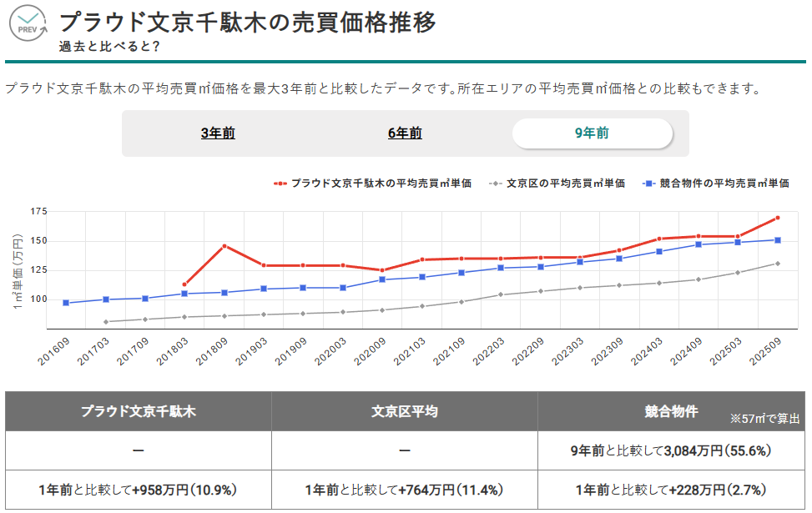Screen dimensions: 812x513
Task: Click the first red data point at 201803
Action: (184, 284)
